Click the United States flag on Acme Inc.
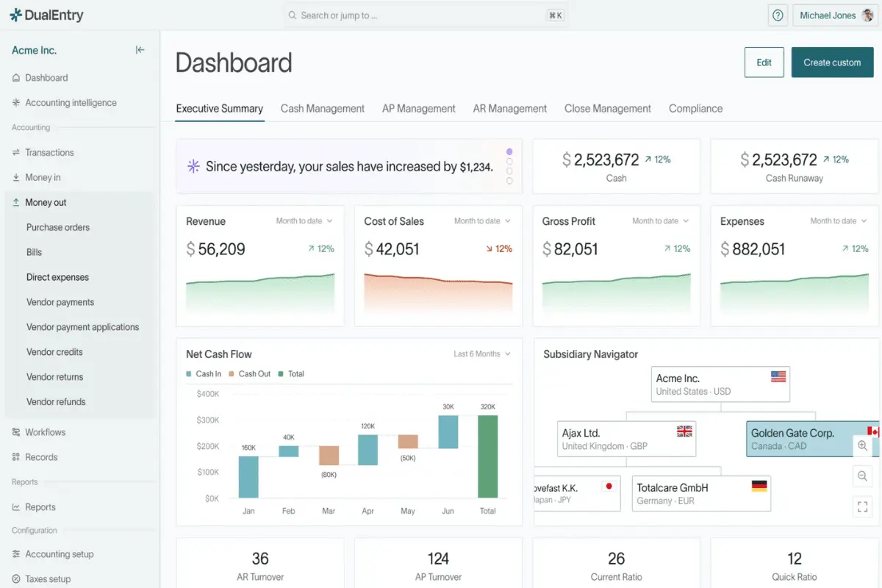Viewport: 882px width, 588px height. pos(778,376)
